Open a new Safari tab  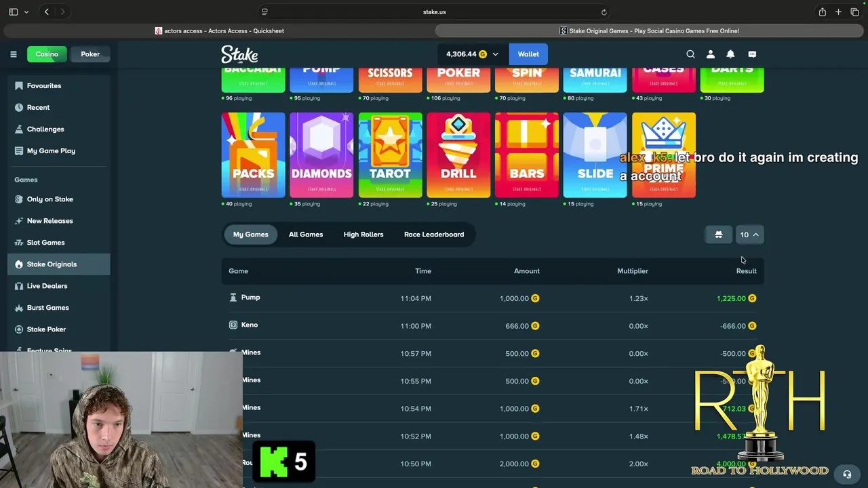point(838,12)
